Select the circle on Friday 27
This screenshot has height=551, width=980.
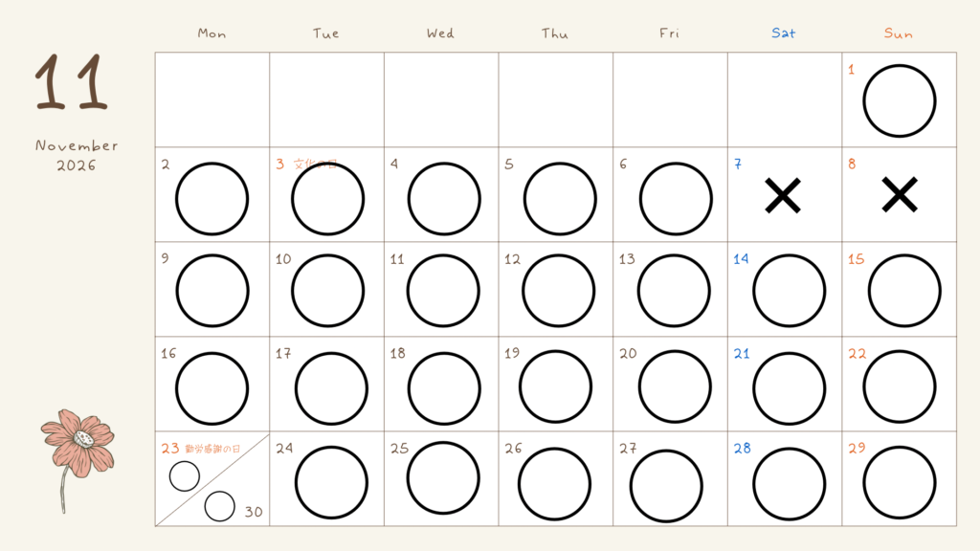[666, 485]
